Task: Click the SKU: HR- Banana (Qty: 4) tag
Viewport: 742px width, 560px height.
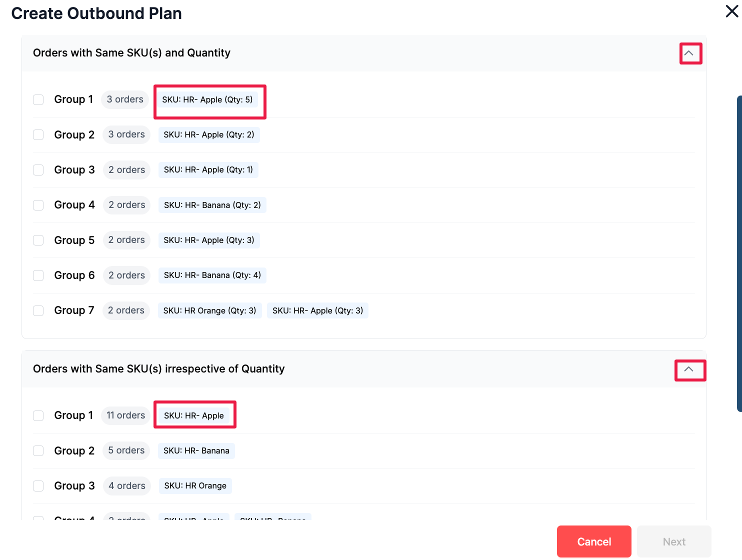Action: coord(212,275)
